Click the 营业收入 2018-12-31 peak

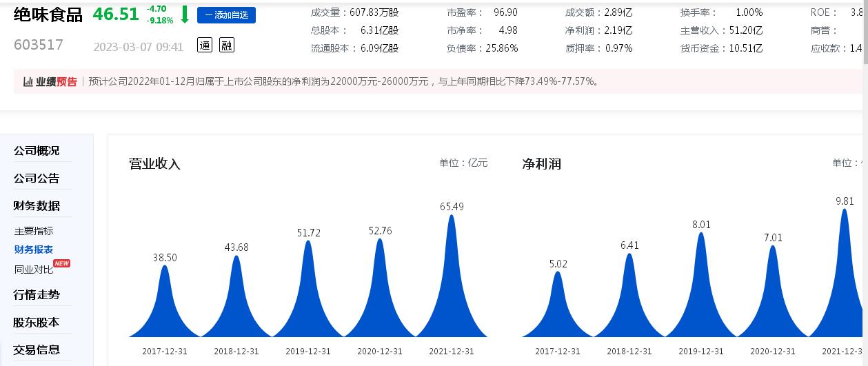pyautogui.click(x=236, y=296)
